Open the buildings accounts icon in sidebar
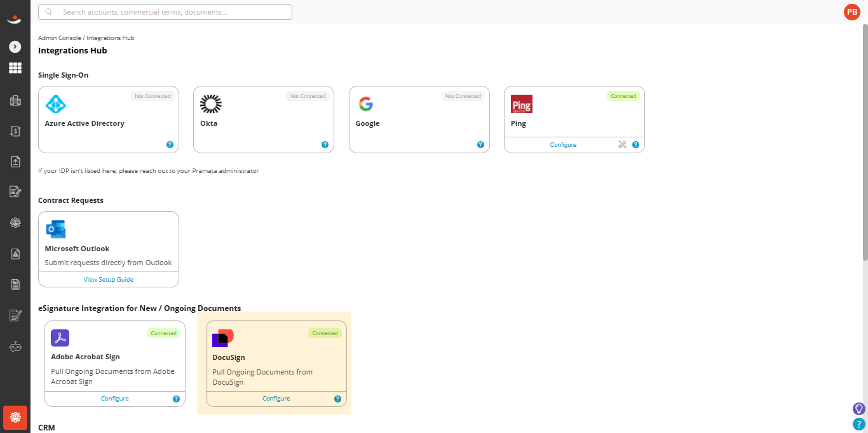Viewport: 868px width, 433px height. [x=15, y=100]
